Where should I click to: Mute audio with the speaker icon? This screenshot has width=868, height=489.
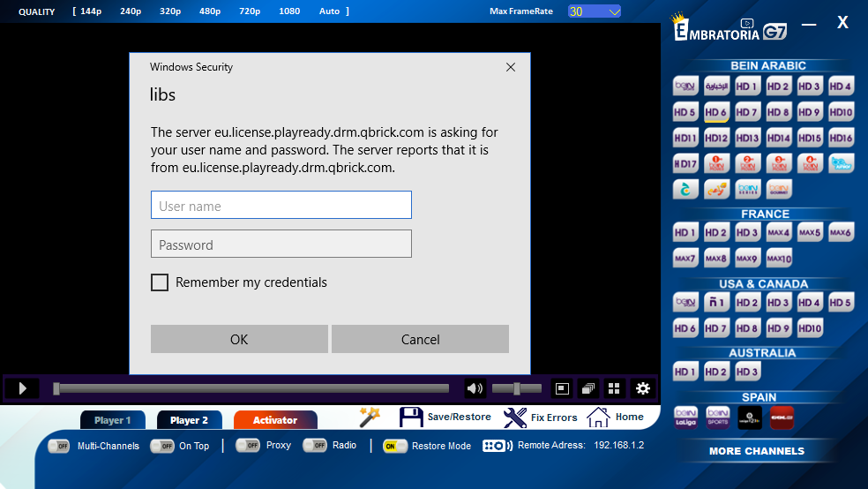click(x=475, y=388)
